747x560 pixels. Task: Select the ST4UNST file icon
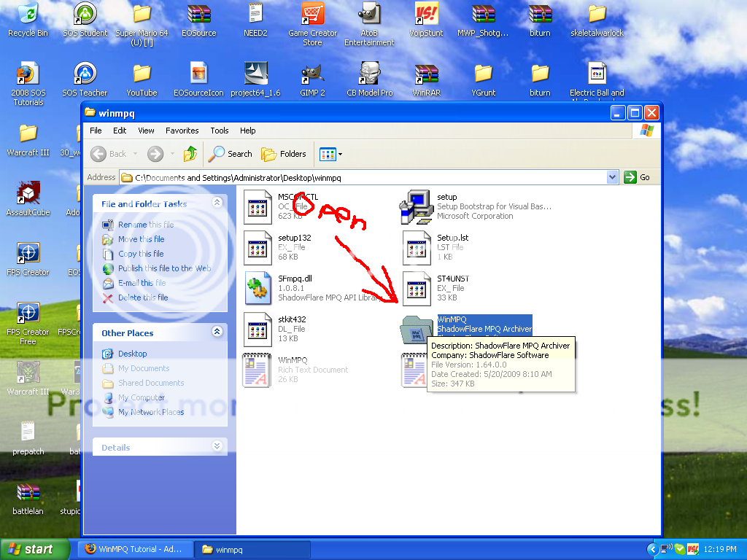point(416,288)
